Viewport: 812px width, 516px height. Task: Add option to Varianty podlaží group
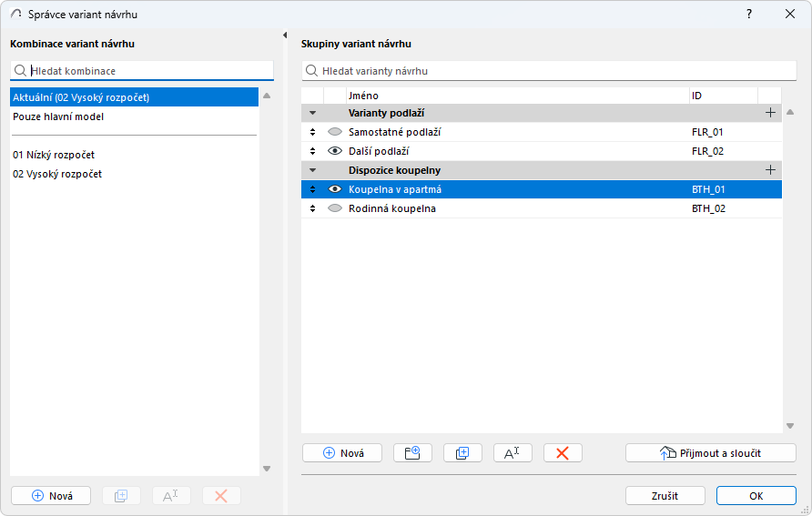pyautogui.click(x=770, y=113)
